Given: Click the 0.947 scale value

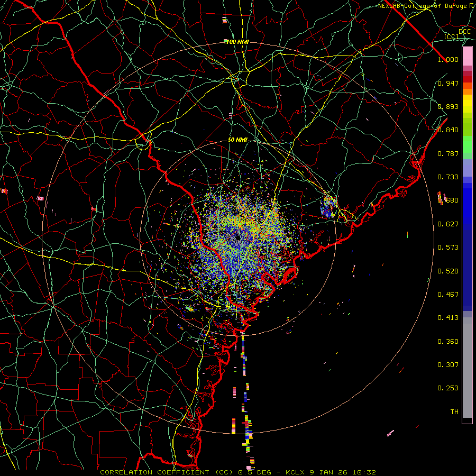Looking at the screenshot, I should 448,83.
